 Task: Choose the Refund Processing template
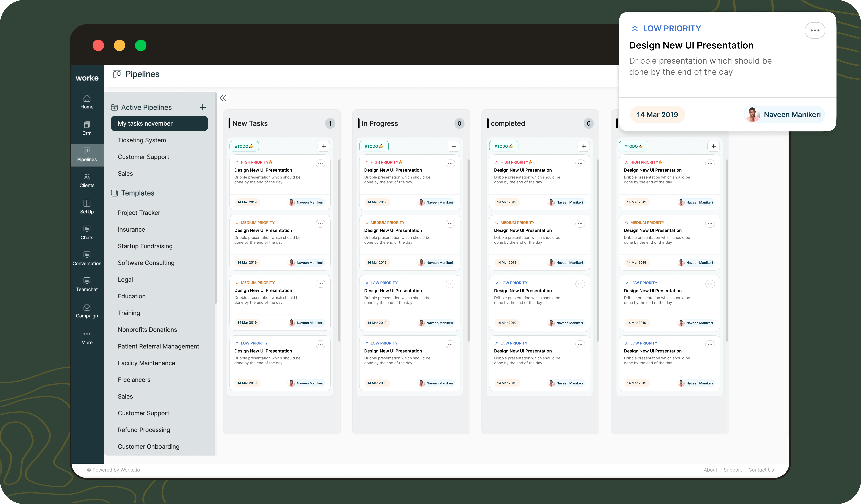point(144,430)
